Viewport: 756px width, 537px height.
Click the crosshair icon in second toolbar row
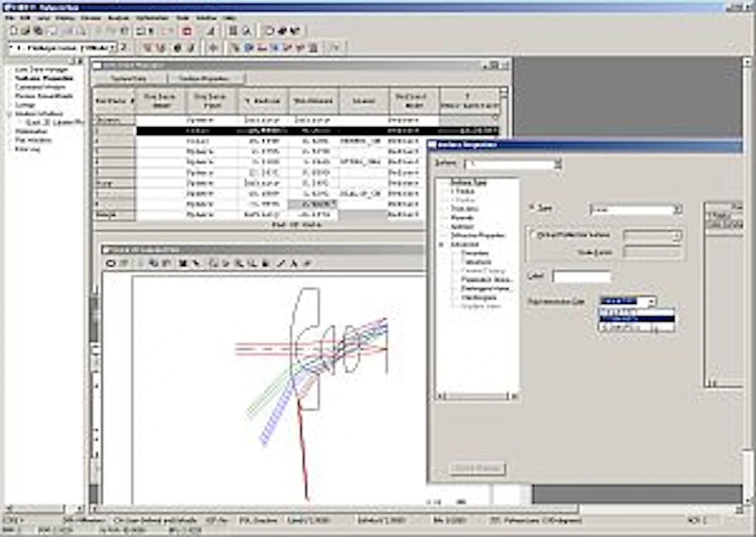point(213,47)
